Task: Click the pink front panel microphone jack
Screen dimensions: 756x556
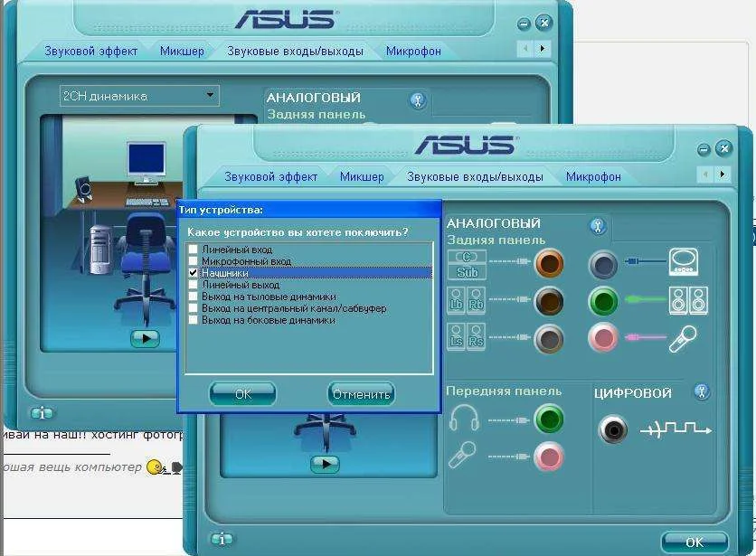Action: [549, 456]
